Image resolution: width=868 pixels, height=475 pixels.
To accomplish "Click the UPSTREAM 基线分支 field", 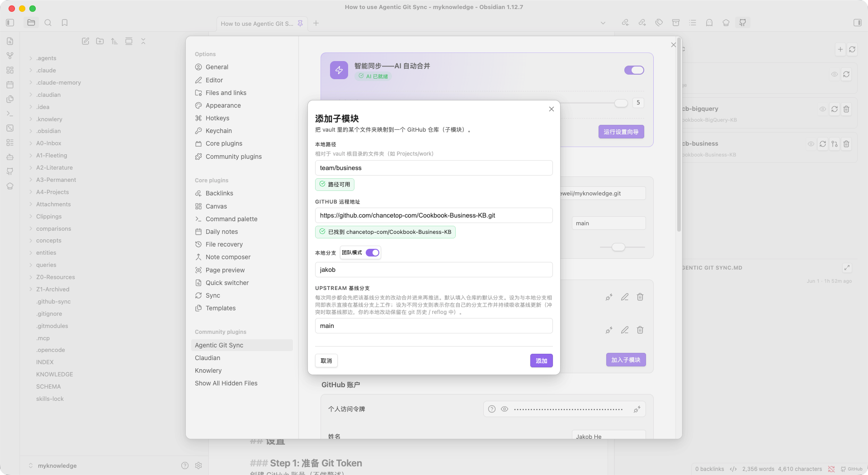I will (x=434, y=326).
